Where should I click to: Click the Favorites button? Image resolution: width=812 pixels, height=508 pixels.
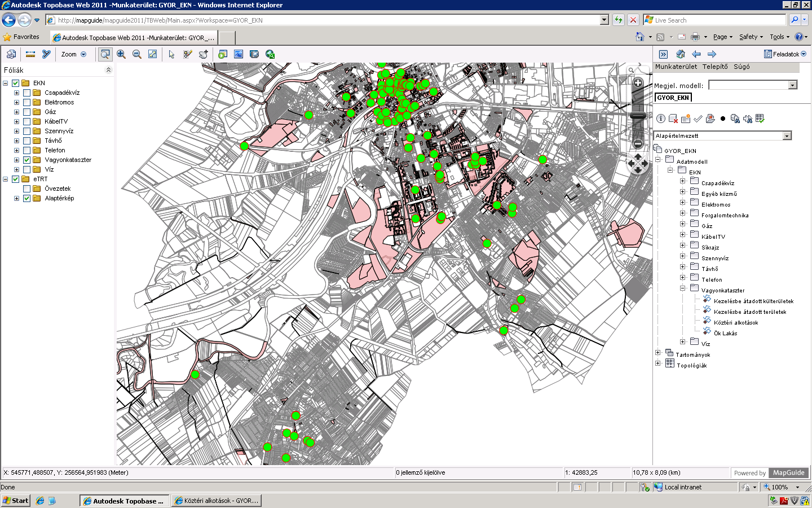coord(21,37)
